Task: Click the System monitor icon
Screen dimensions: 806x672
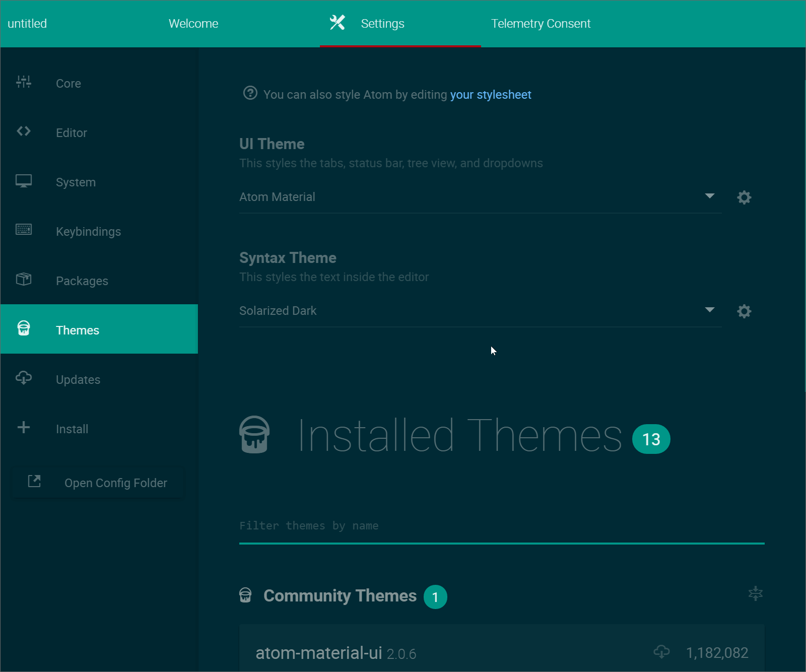Action: point(24,181)
